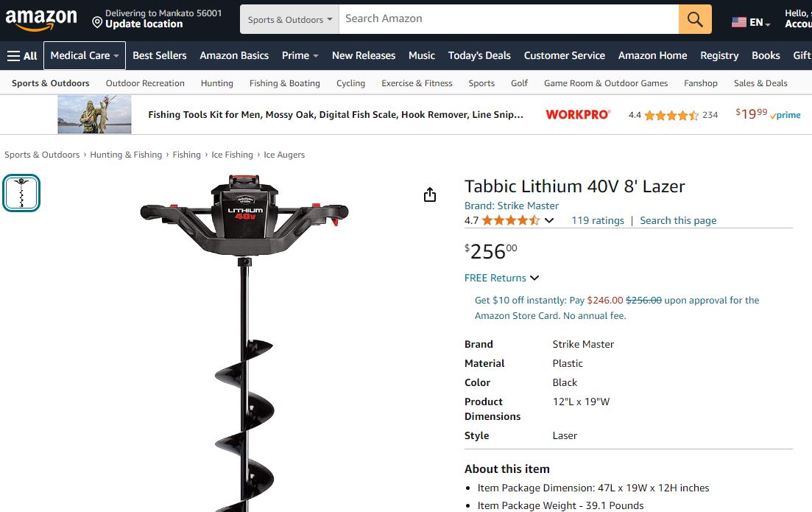Open Today's Deals menu item
Viewport: 812px width, 512px height.
coord(479,55)
